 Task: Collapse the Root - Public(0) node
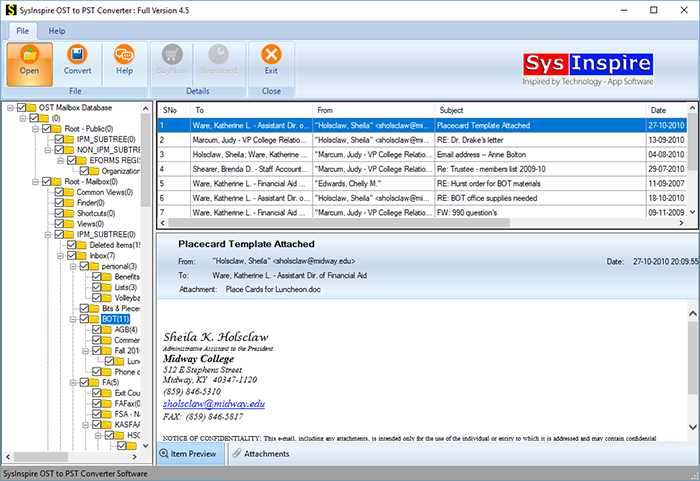click(x=35, y=129)
